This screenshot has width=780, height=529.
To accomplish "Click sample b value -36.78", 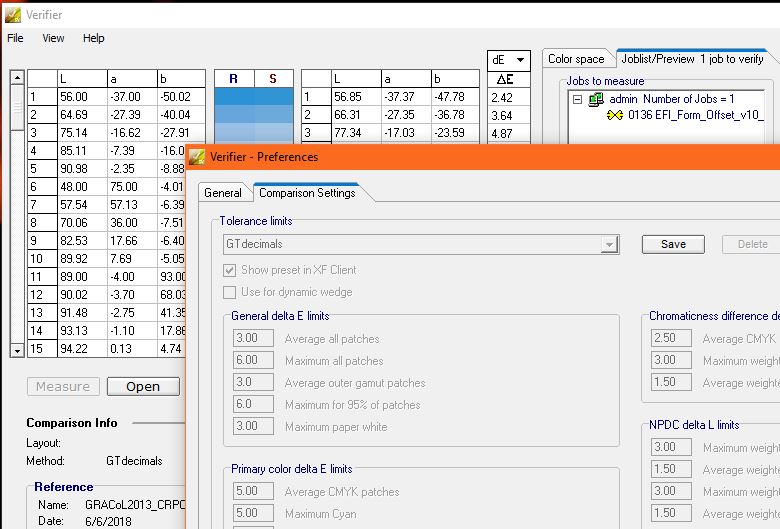I will point(455,114).
